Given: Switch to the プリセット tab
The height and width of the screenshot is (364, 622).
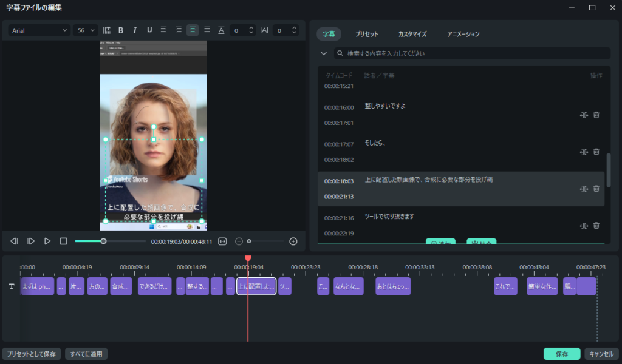Looking at the screenshot, I should (x=366, y=34).
